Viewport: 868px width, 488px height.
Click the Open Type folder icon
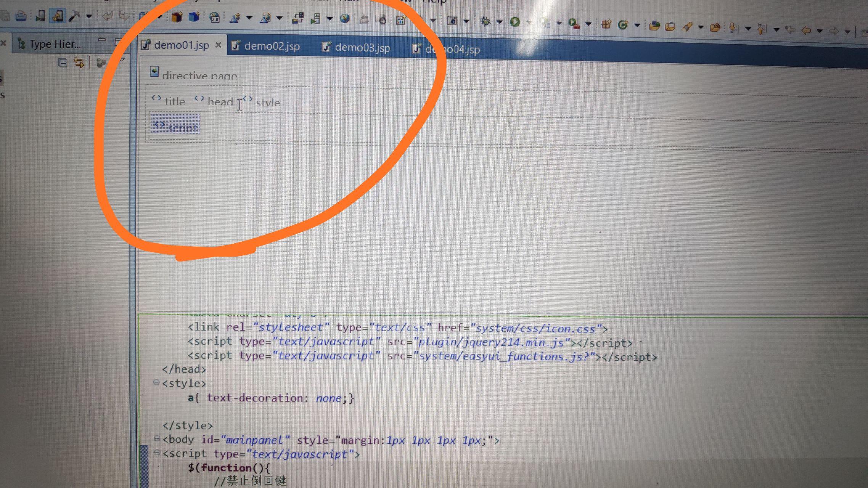pos(654,26)
